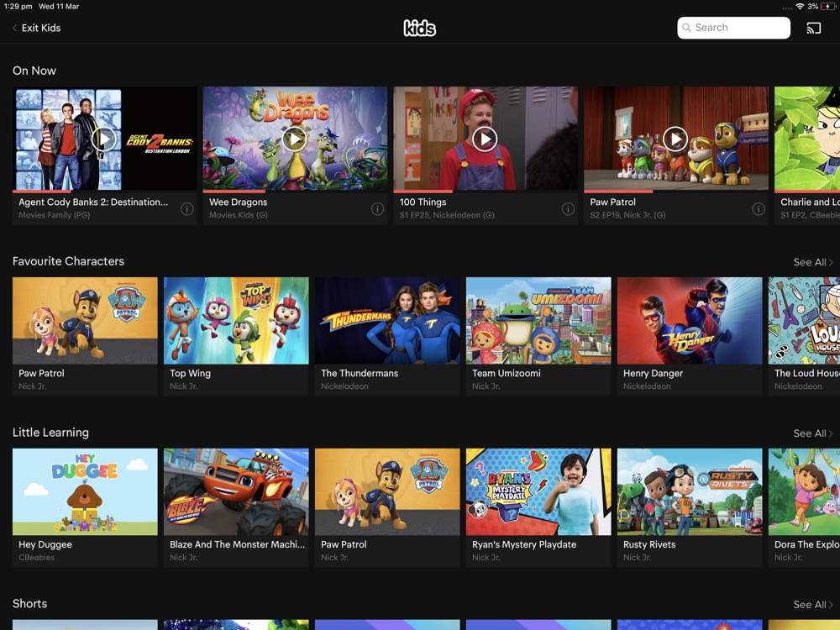Open Paw Patrol in Little Learning
This screenshot has width=840, height=630.
(387, 508)
